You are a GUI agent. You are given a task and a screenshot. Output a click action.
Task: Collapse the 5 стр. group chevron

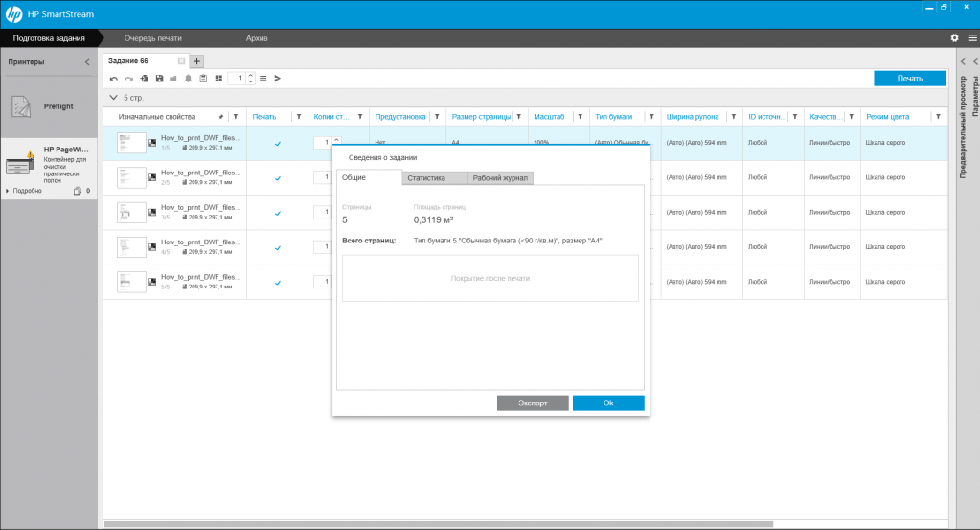tap(113, 98)
